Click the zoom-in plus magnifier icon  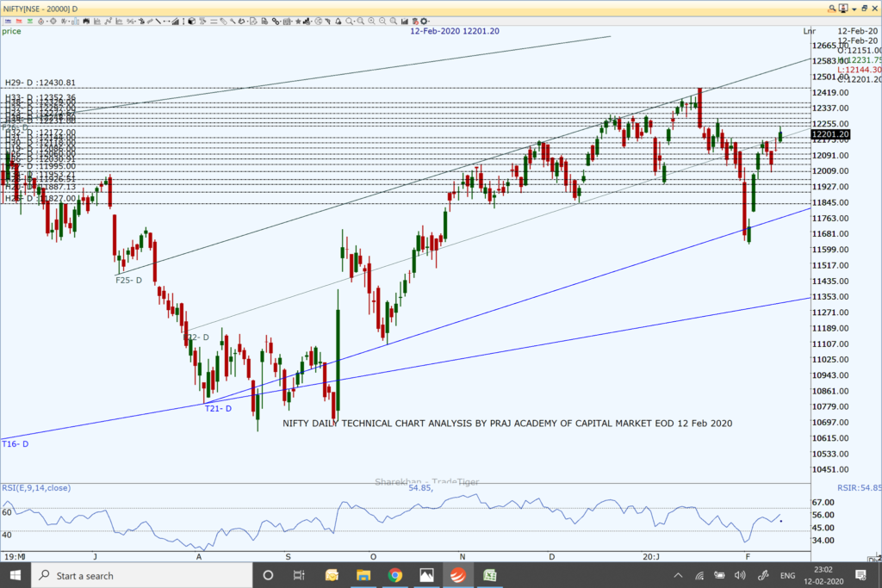(371, 22)
